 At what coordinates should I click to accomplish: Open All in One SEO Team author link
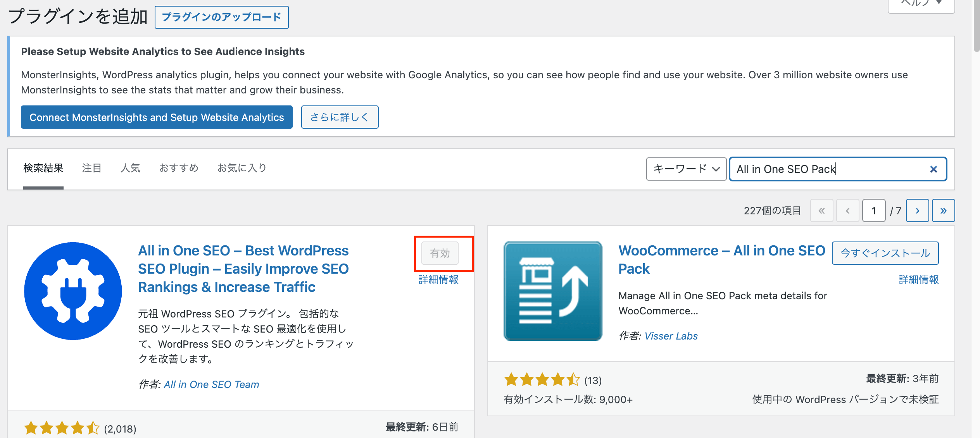pos(211,384)
